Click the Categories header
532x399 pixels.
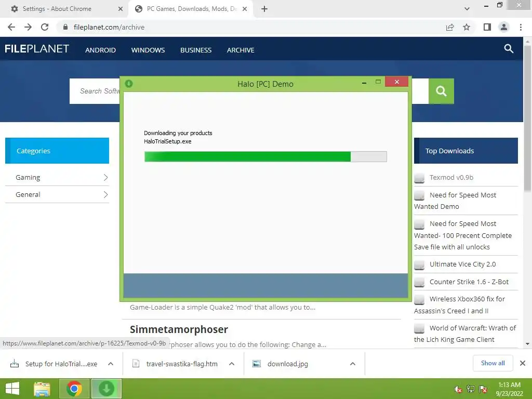coord(57,151)
